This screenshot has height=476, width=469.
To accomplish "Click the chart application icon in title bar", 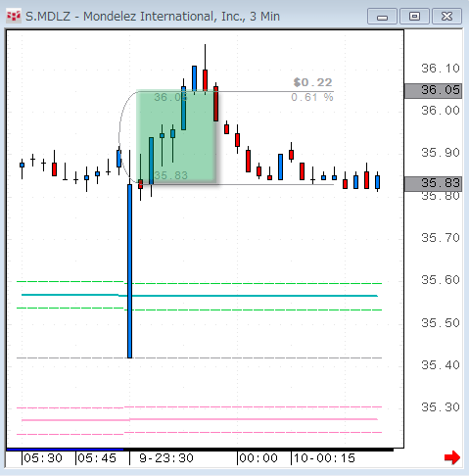I will tap(14, 16).
